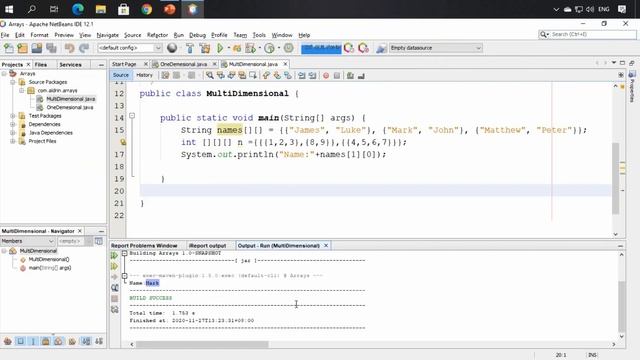Click the Open Project toolbar icon

pyautogui.click(x=37, y=48)
